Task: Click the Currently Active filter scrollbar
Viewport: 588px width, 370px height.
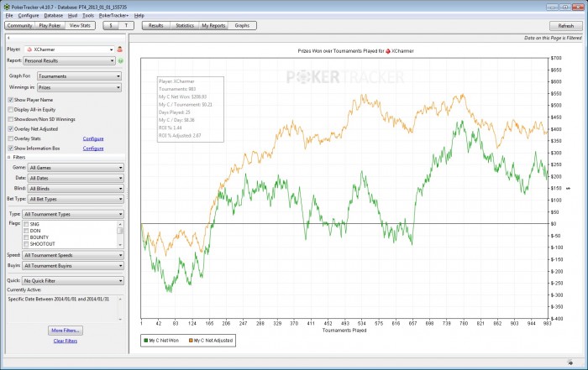Action: [120, 310]
